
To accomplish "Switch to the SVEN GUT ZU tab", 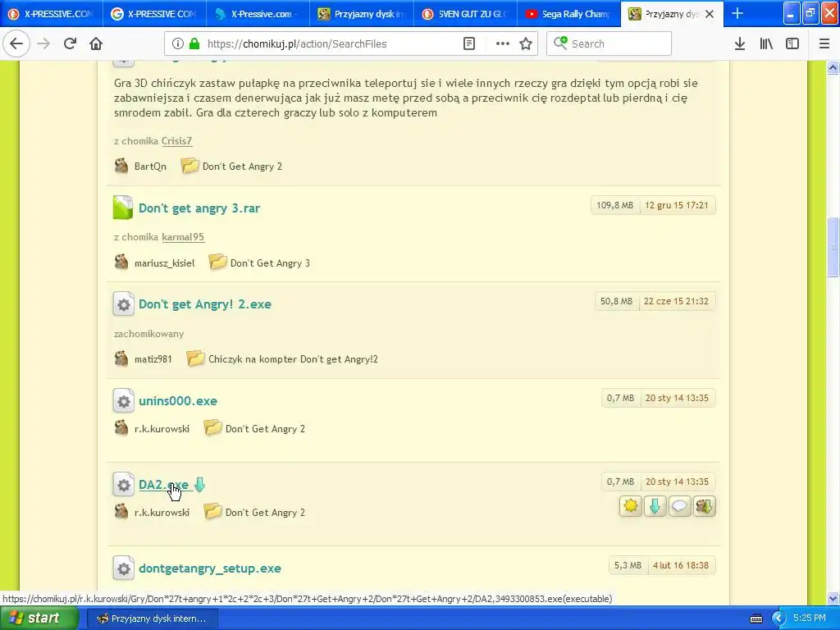I will (x=465, y=14).
